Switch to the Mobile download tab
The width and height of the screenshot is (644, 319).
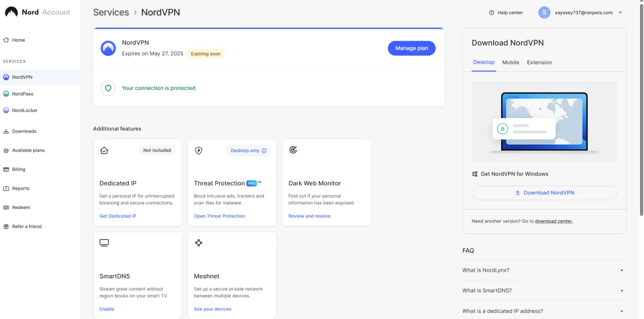[x=511, y=62]
